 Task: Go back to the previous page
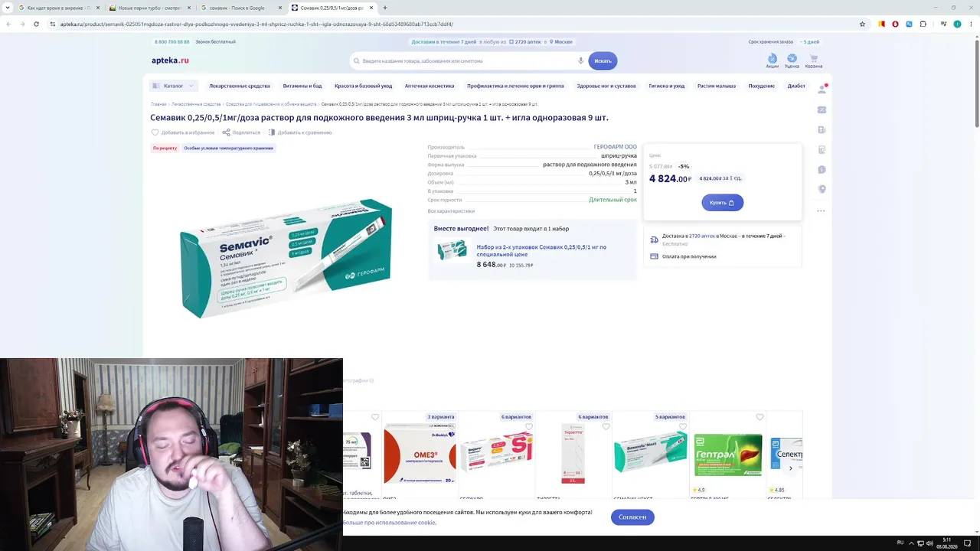pyautogui.click(x=8, y=24)
